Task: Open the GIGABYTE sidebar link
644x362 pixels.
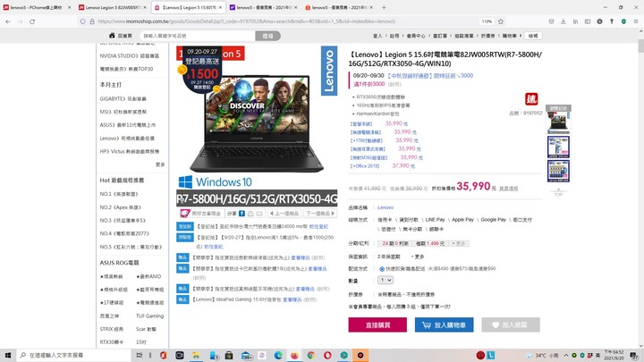Action: tap(123, 99)
